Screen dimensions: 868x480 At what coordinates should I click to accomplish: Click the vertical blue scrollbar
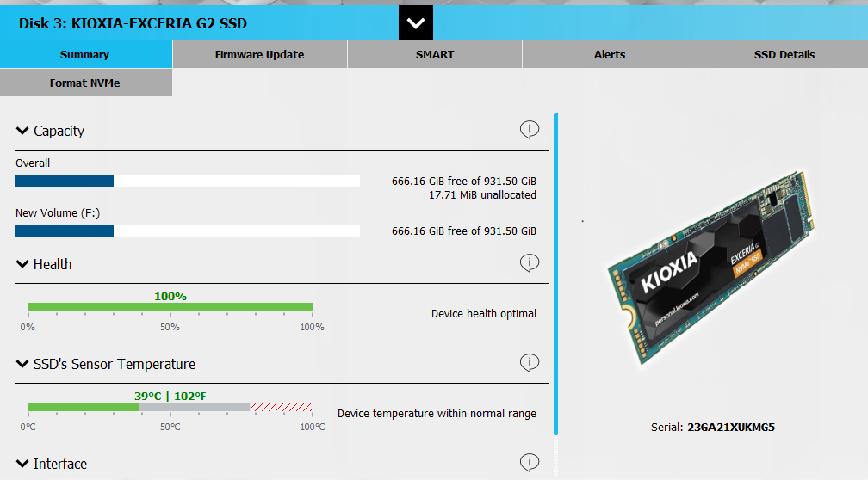pos(555,274)
